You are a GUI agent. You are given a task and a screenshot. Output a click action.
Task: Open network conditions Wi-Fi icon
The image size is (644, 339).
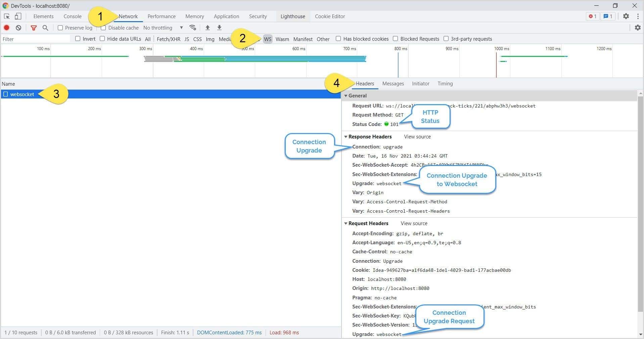pyautogui.click(x=192, y=28)
